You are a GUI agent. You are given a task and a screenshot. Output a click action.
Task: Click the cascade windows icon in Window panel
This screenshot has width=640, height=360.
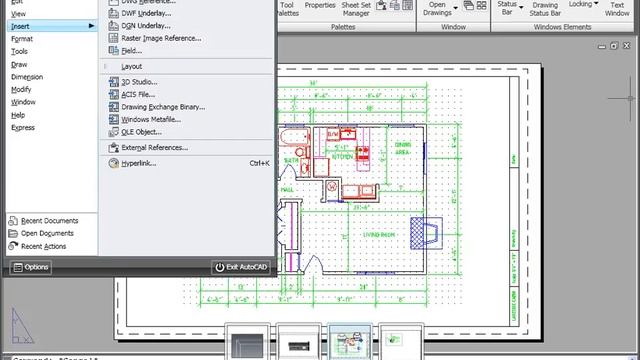469,5
